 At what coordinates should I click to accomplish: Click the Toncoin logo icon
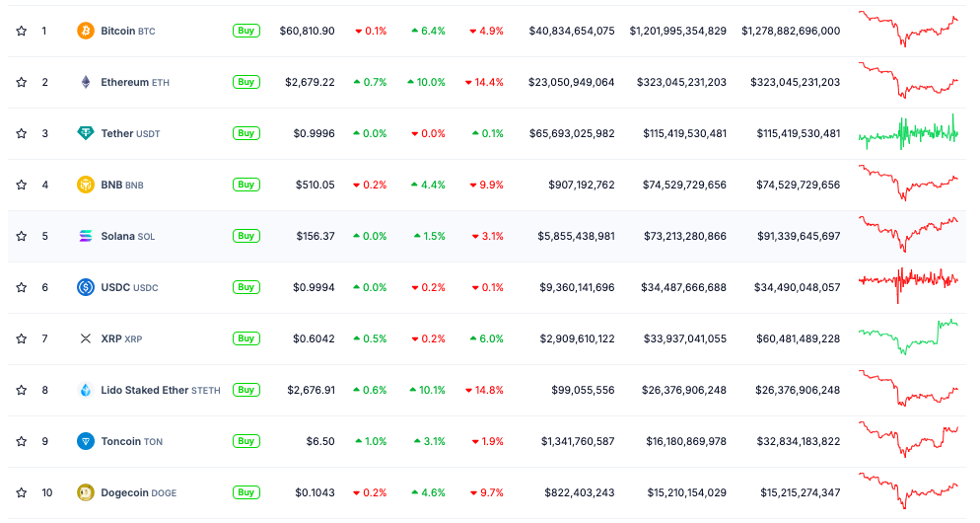coord(86,441)
